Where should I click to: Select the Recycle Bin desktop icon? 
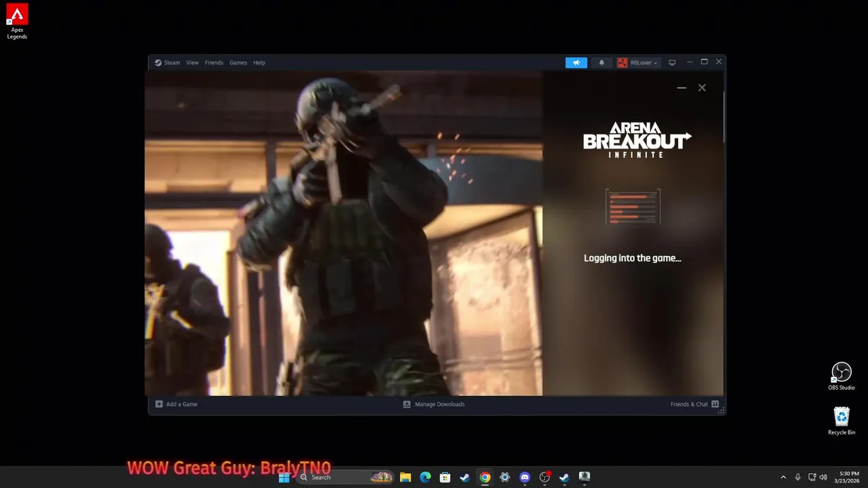(x=842, y=421)
